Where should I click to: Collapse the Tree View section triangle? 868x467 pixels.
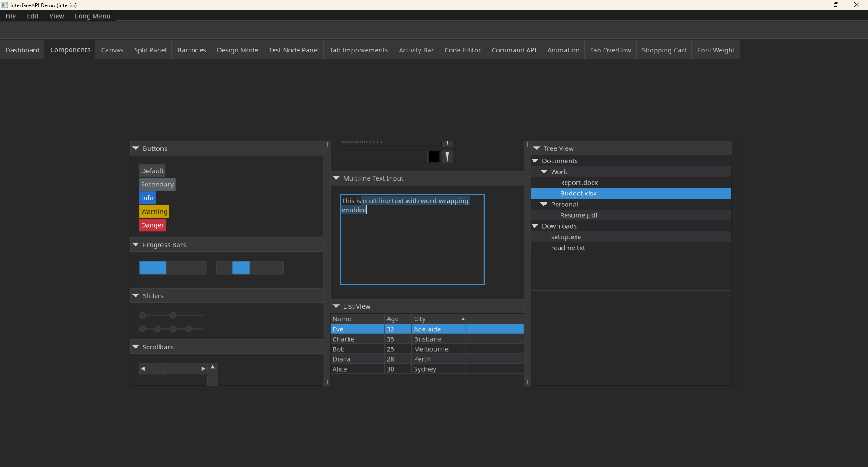[x=537, y=148]
